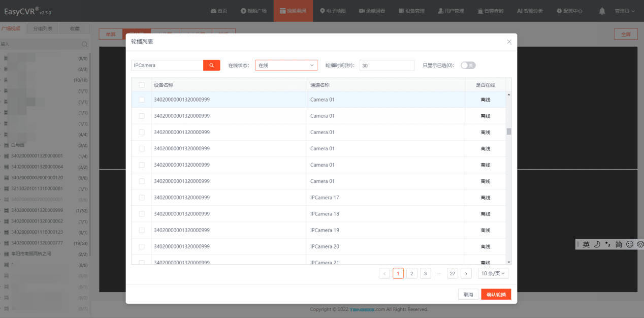
Task: Toggle the select-all checkbox in table header
Action: 142,85
